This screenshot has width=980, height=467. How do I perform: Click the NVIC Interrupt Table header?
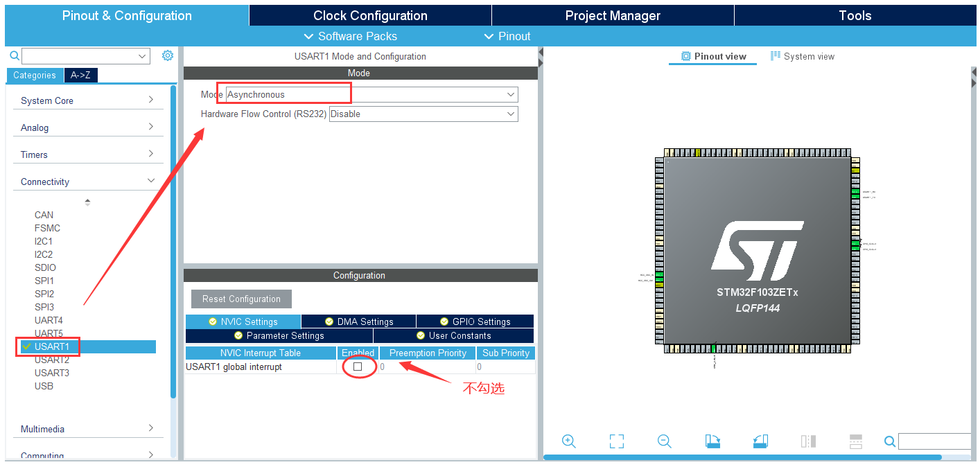click(x=261, y=353)
